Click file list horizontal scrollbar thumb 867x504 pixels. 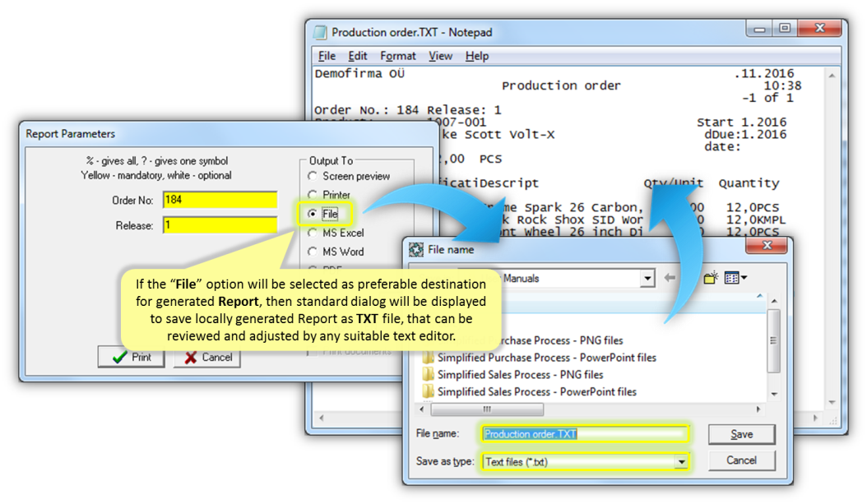[487, 409]
